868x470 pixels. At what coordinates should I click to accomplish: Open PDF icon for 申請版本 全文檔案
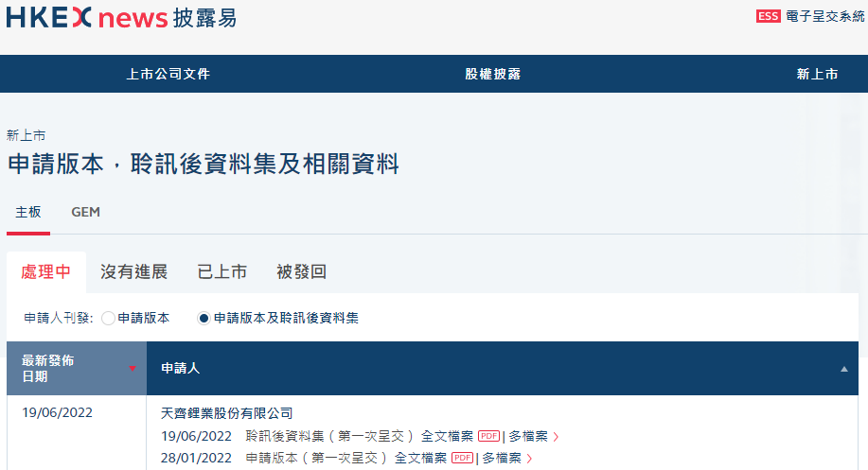(x=462, y=458)
